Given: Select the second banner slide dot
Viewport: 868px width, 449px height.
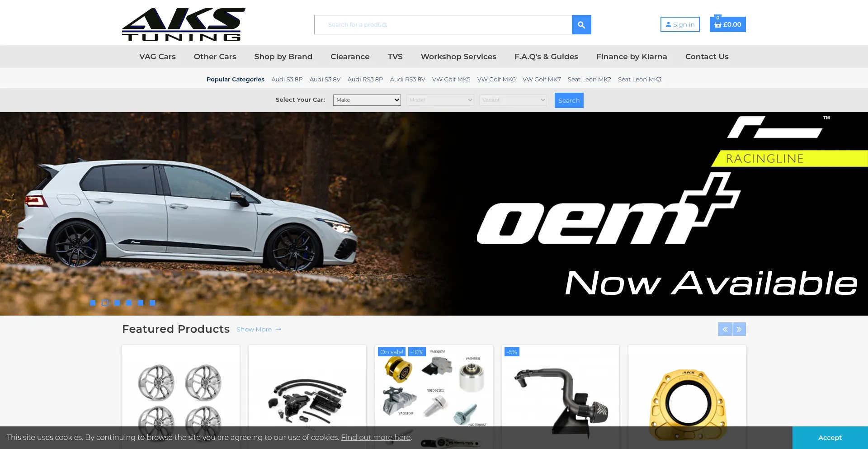Looking at the screenshot, I should [105, 303].
